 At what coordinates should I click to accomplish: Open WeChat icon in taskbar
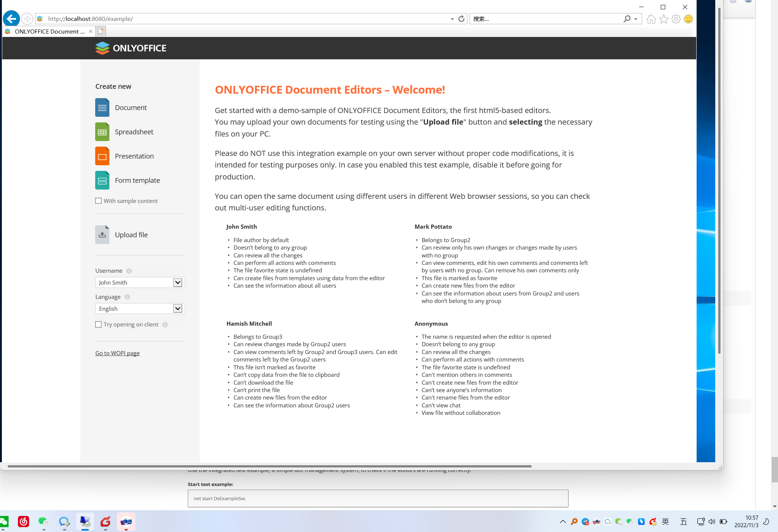pos(44,521)
